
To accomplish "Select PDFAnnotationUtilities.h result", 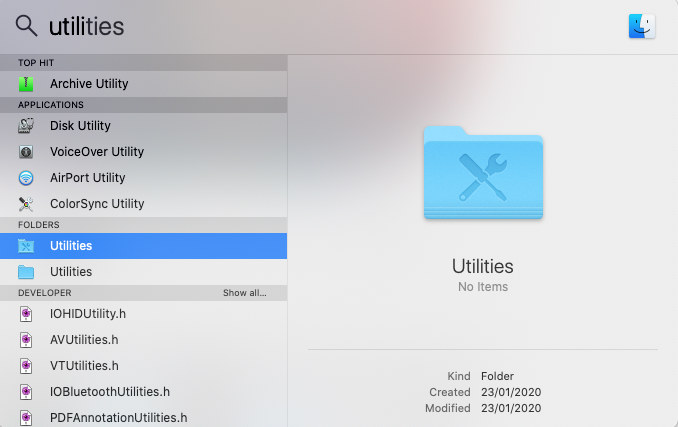I will 118,418.
